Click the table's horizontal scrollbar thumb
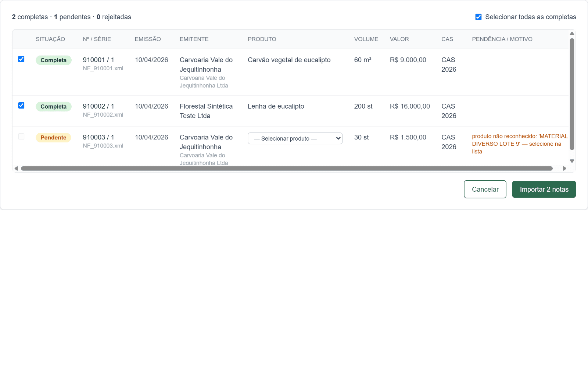 click(287, 169)
